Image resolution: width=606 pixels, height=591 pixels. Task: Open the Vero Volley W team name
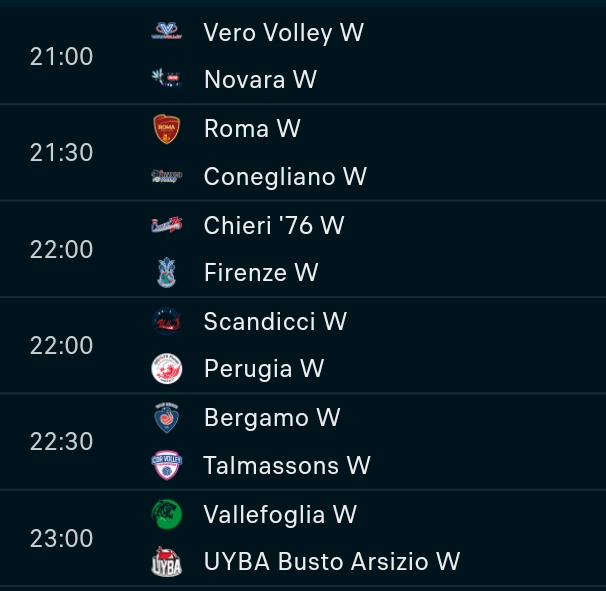[x=283, y=32]
